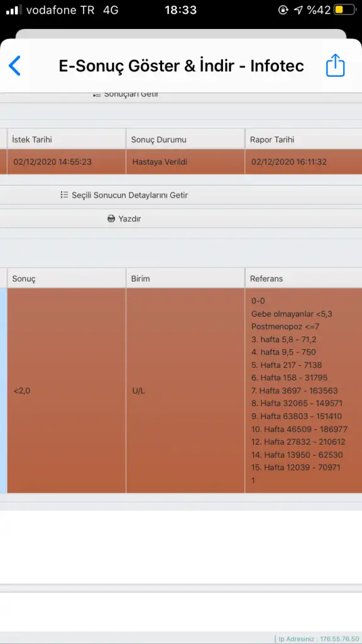Click the Sonuç column header

67,279
